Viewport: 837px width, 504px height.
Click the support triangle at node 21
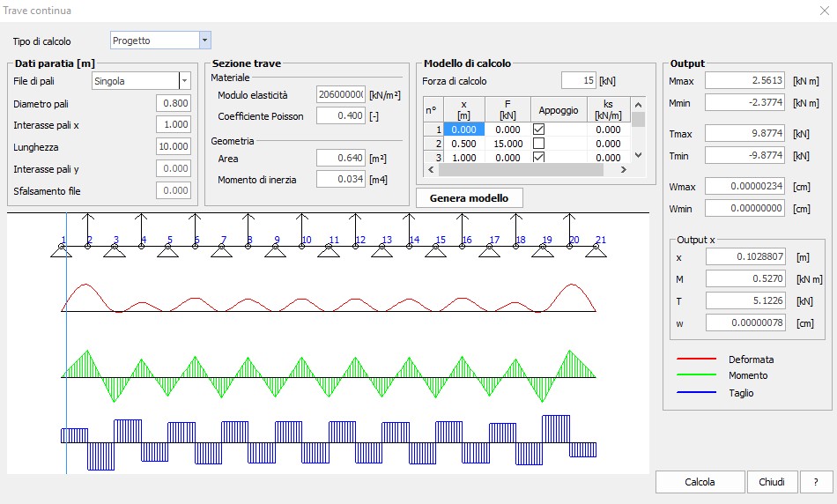[x=596, y=251]
